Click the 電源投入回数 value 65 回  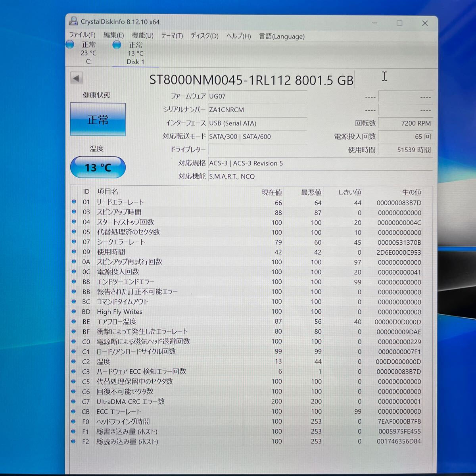click(405, 136)
